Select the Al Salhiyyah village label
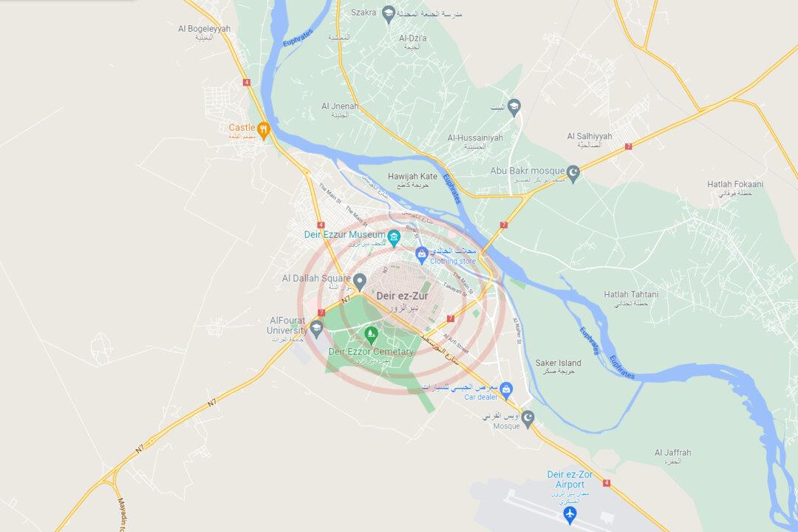798x532 pixels. [x=590, y=136]
